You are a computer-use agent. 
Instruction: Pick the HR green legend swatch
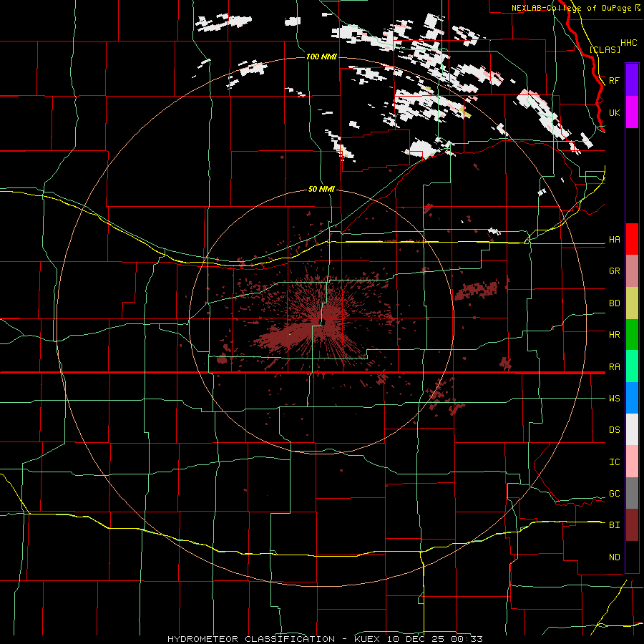click(x=632, y=334)
